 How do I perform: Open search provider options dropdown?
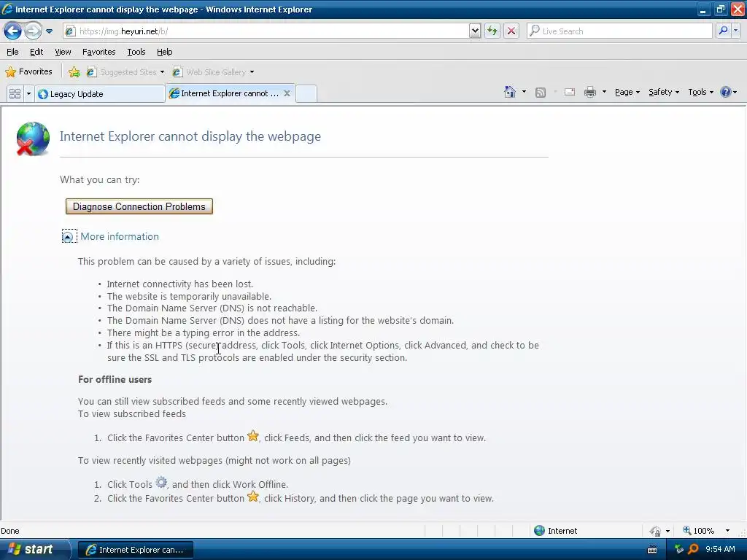coord(735,31)
